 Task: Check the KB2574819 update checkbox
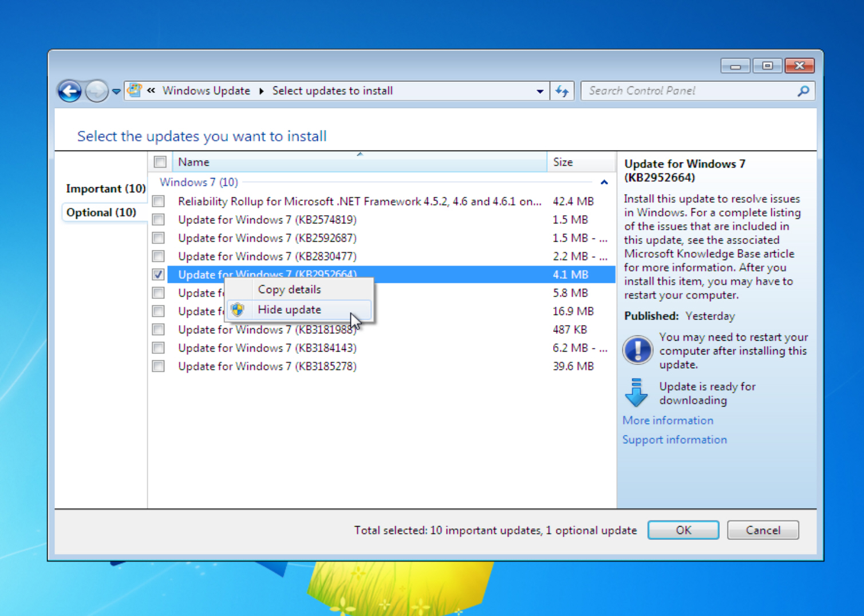(x=159, y=219)
